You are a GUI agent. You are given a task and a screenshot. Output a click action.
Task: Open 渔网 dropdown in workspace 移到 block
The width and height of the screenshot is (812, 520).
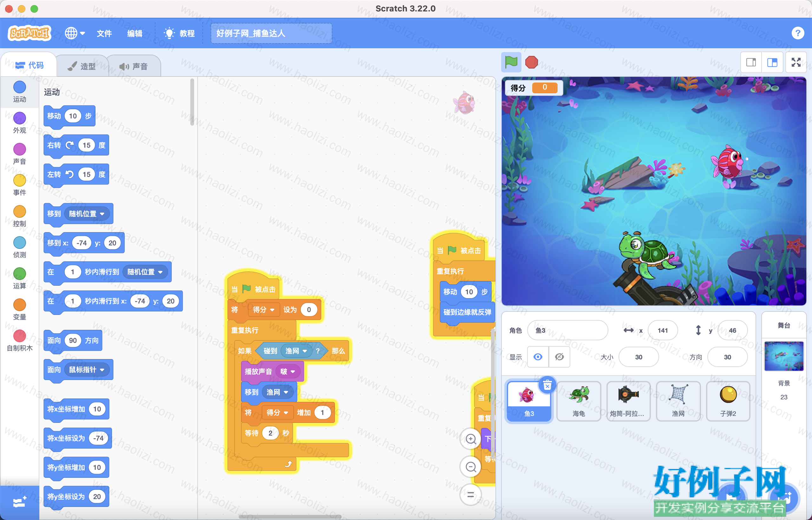click(277, 392)
